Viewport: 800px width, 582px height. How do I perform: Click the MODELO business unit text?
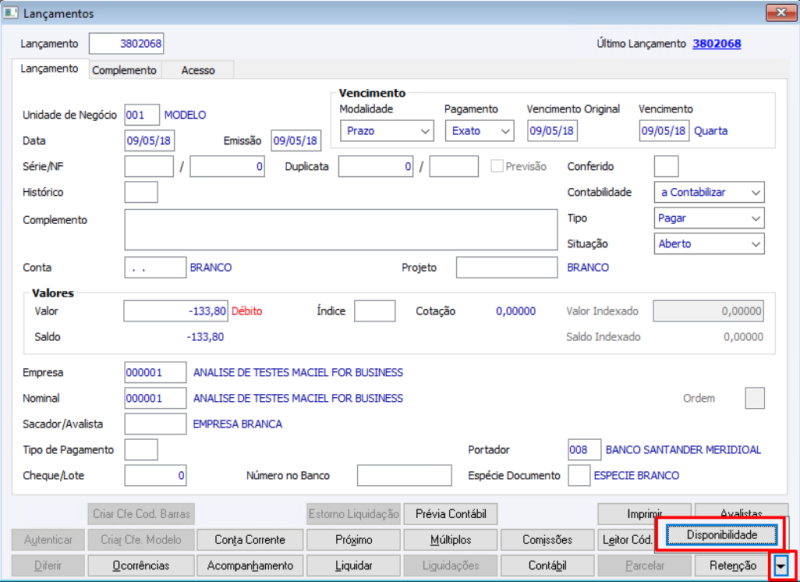pos(185,115)
